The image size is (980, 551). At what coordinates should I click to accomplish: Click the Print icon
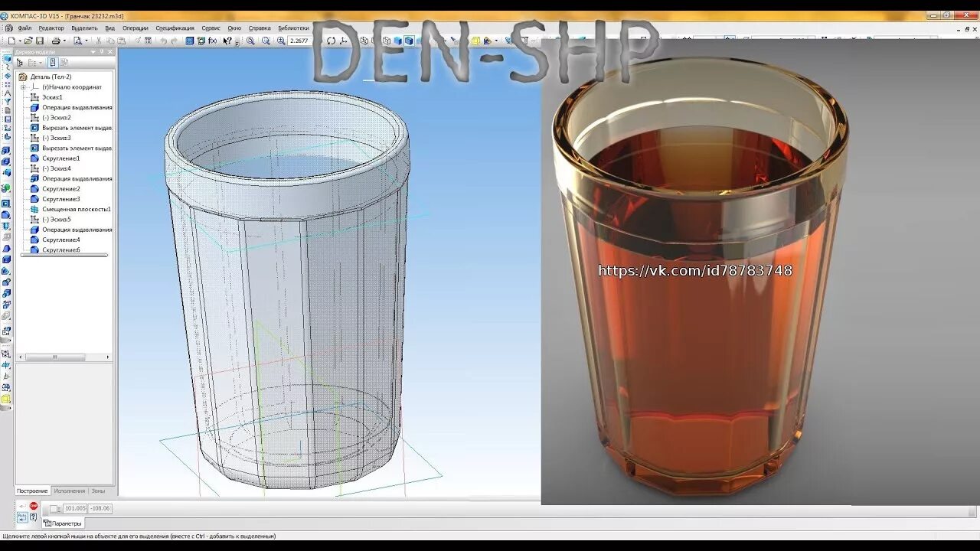coord(56,41)
